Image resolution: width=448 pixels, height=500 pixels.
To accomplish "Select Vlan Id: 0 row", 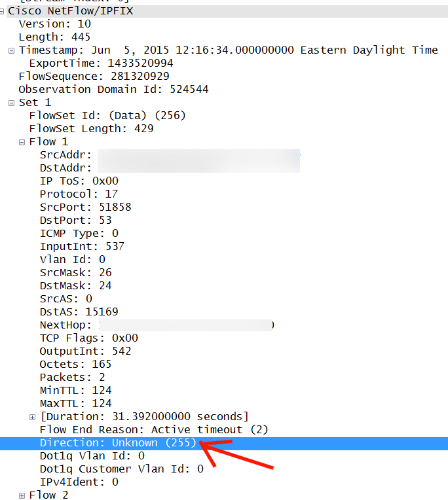I will pos(73,260).
